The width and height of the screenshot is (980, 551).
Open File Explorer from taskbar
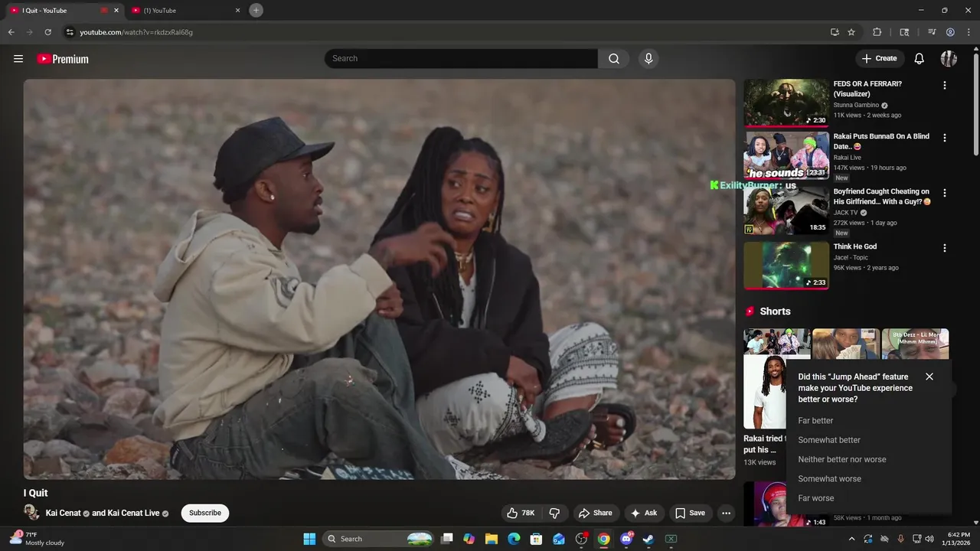[492, 539]
